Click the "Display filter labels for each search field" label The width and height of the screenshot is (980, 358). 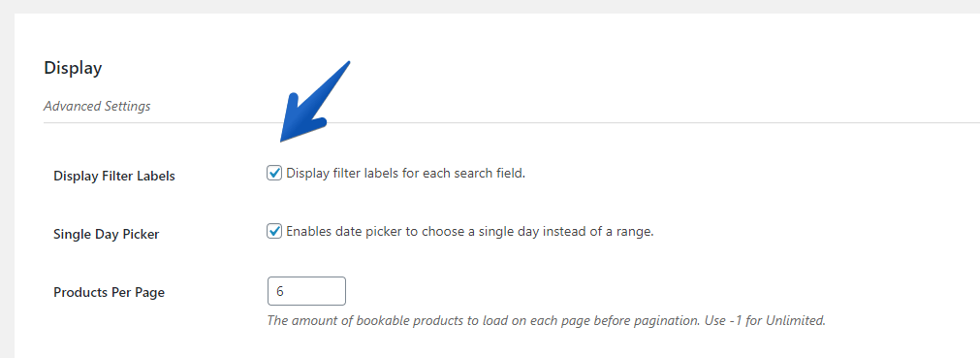[x=405, y=174]
